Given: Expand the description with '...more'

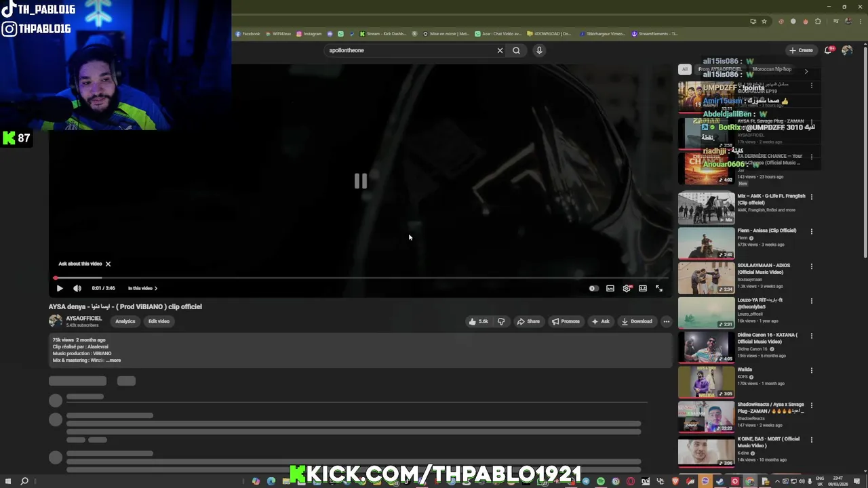Looking at the screenshot, I should pyautogui.click(x=113, y=361).
